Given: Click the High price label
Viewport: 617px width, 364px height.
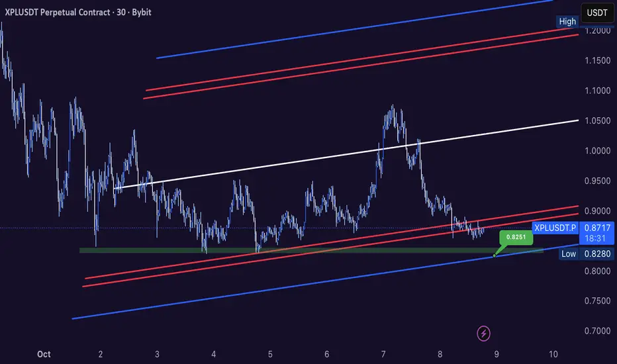Looking at the screenshot, I should click(567, 22).
